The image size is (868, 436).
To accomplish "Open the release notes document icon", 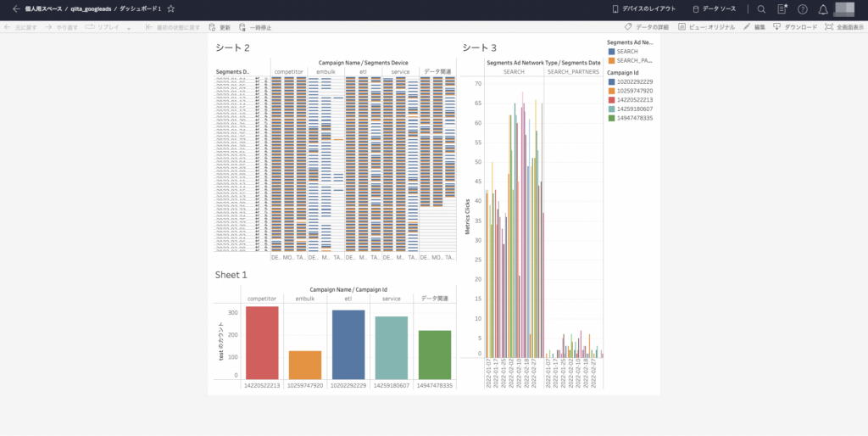I will tap(782, 8).
